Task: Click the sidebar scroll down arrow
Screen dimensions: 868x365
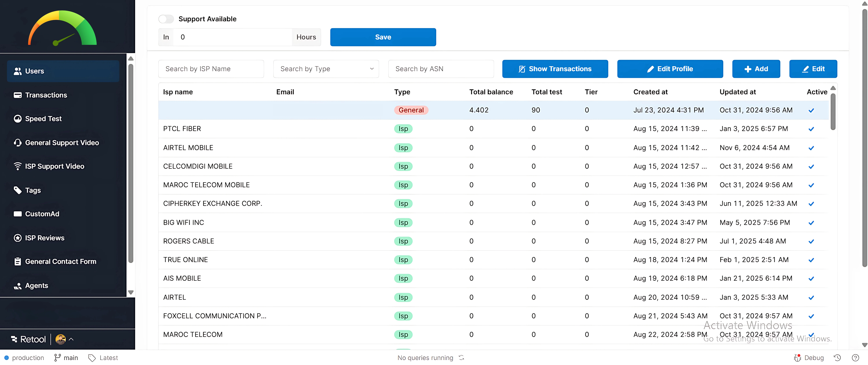Action: click(x=131, y=292)
